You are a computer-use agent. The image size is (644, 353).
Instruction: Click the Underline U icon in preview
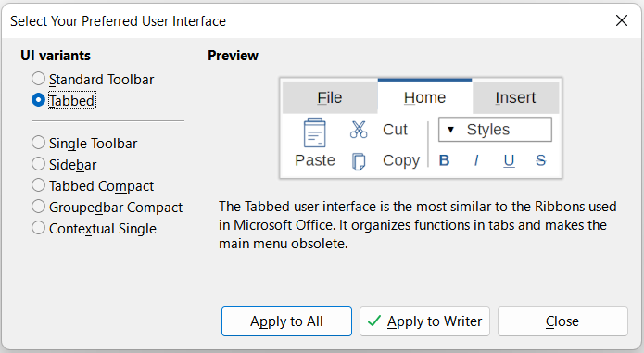[x=509, y=160]
